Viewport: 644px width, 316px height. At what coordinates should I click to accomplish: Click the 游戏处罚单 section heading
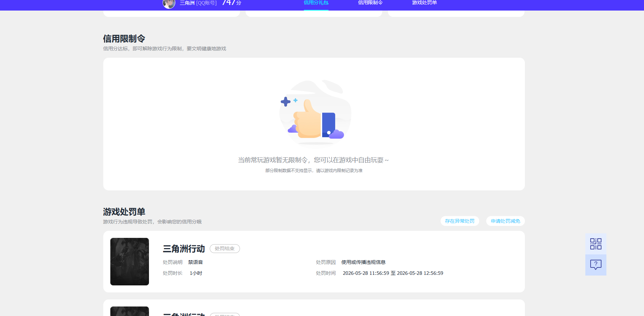coord(124,212)
